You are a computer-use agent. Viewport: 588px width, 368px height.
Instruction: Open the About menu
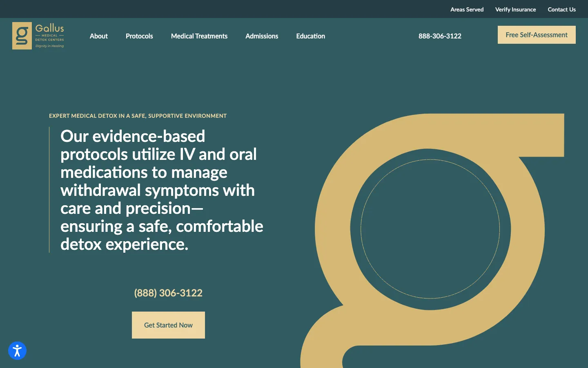tap(99, 36)
